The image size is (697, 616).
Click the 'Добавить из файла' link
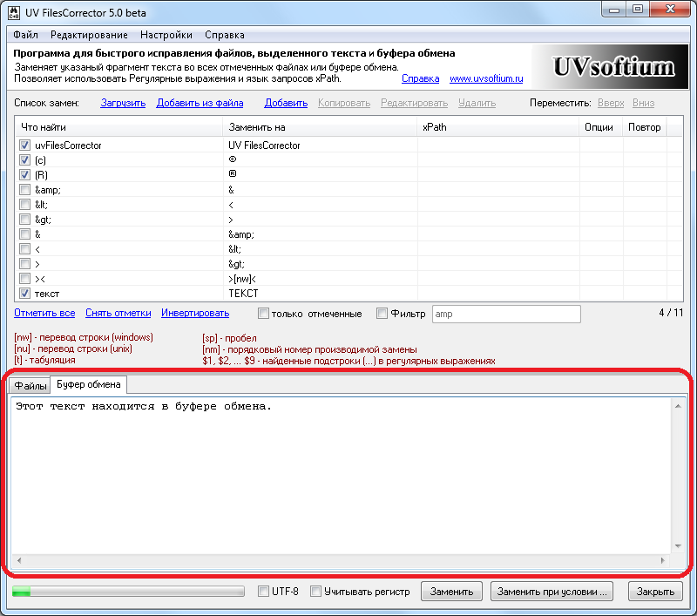pos(200,103)
